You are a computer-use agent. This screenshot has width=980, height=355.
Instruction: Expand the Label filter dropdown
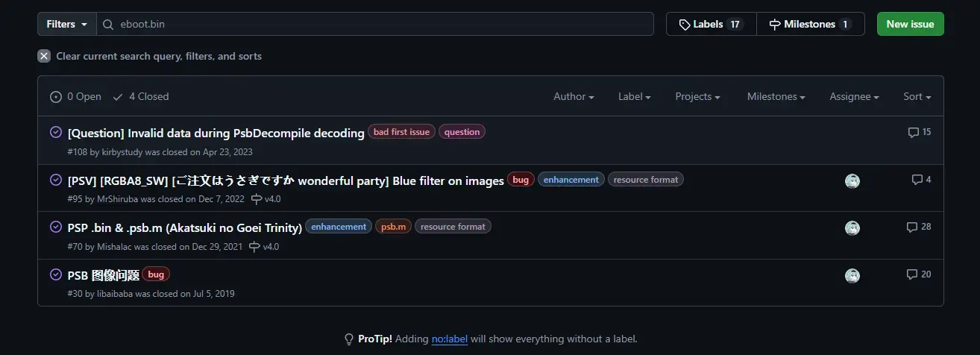click(635, 96)
